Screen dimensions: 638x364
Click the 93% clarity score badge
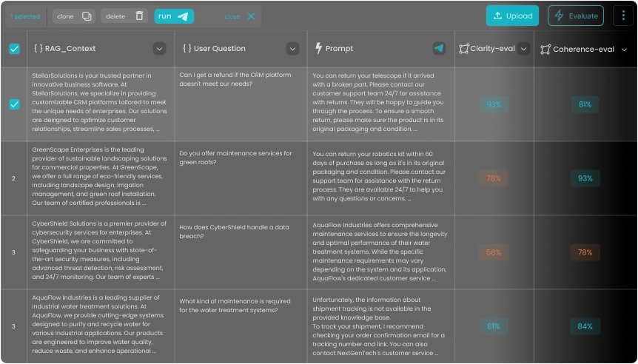[x=494, y=104]
